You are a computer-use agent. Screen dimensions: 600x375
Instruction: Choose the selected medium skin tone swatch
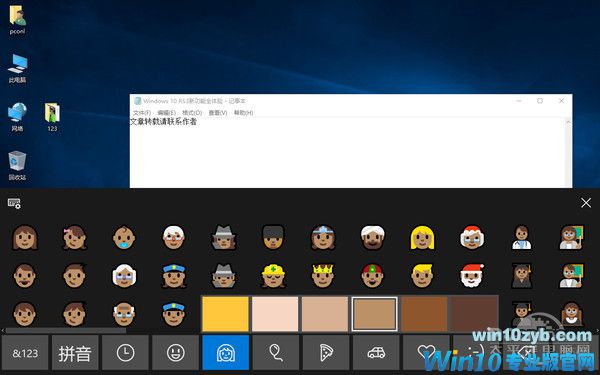tap(374, 314)
